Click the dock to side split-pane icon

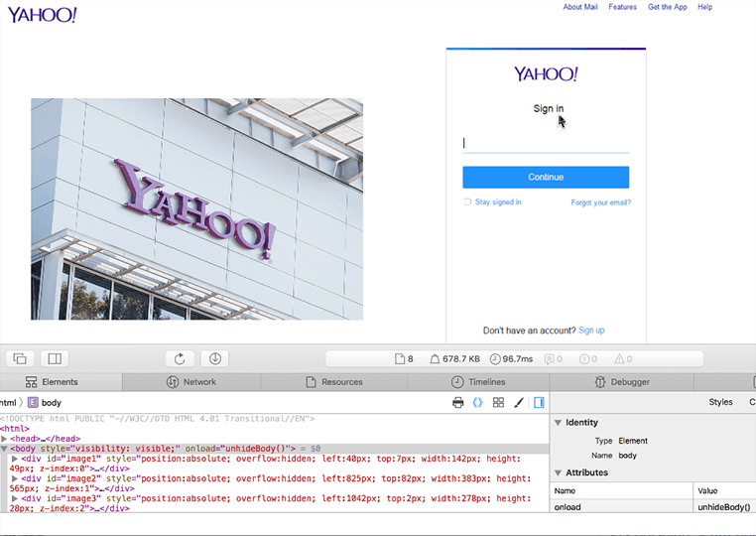[55, 358]
